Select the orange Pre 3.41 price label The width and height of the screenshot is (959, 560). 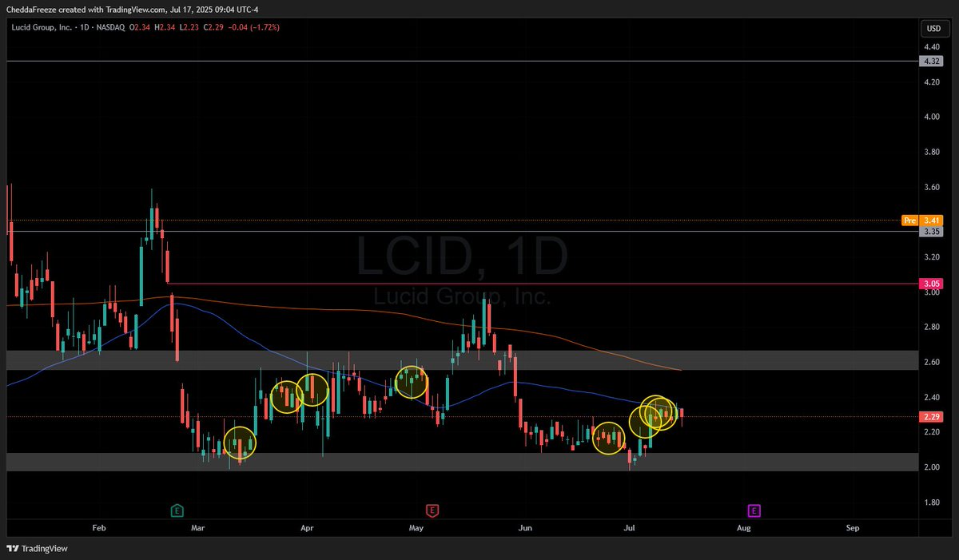coord(923,220)
